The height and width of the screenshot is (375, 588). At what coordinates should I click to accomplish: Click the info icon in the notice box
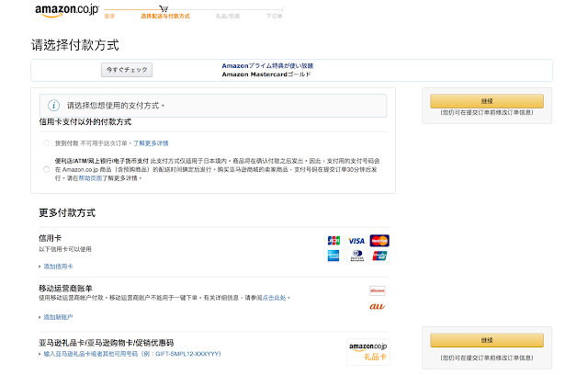click(53, 106)
